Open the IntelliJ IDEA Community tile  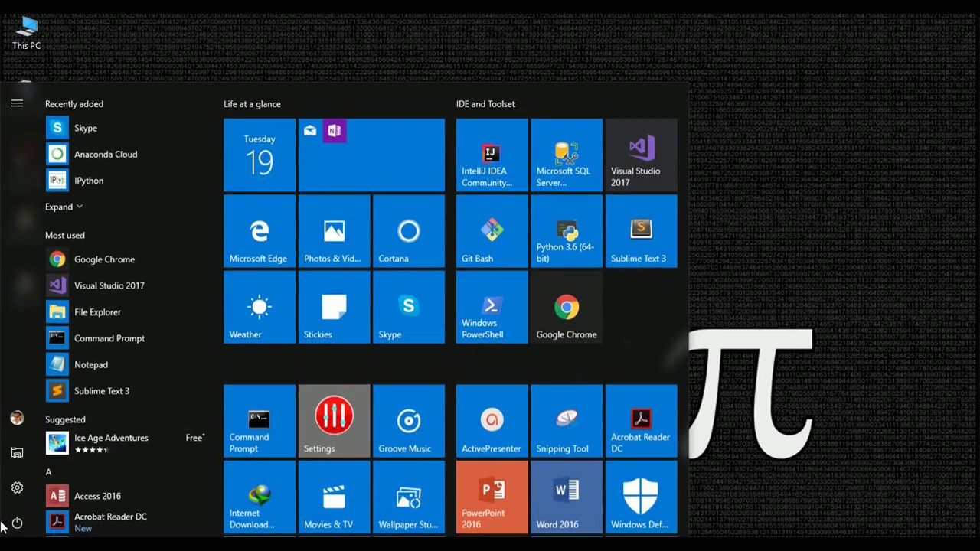pos(492,155)
